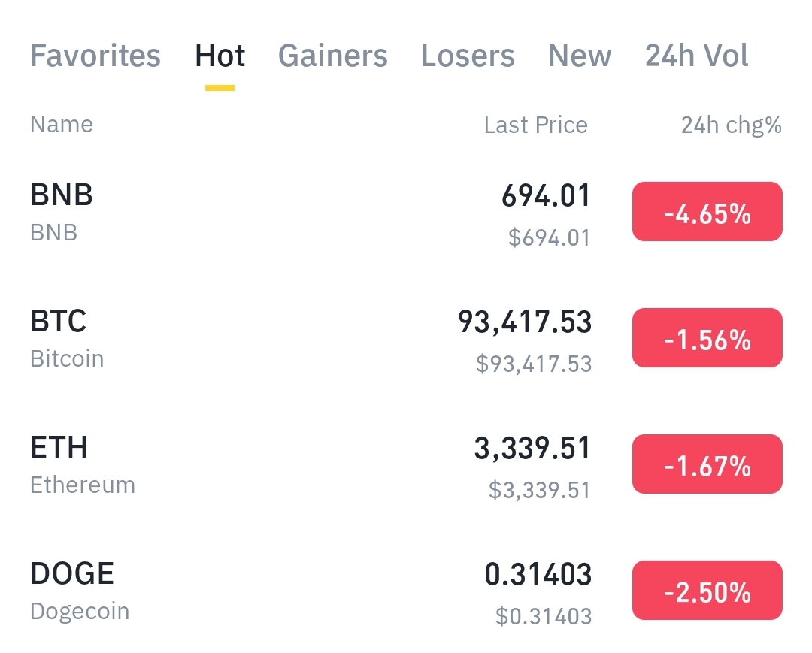
Task: Go to the New tab
Action: pyautogui.click(x=580, y=56)
